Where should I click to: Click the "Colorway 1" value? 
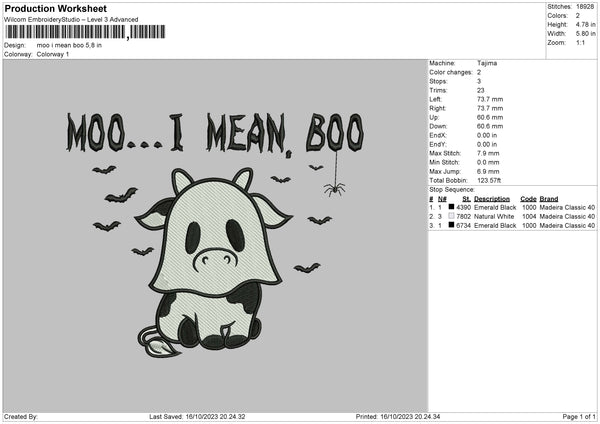pyautogui.click(x=53, y=54)
